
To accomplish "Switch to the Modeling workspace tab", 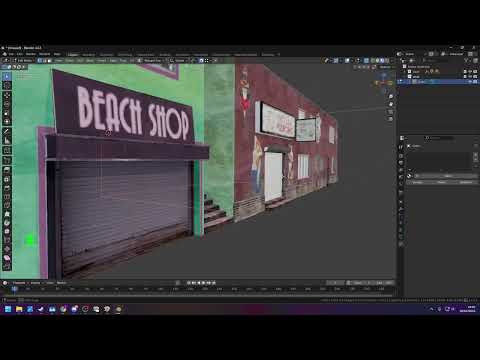I will [89, 54].
